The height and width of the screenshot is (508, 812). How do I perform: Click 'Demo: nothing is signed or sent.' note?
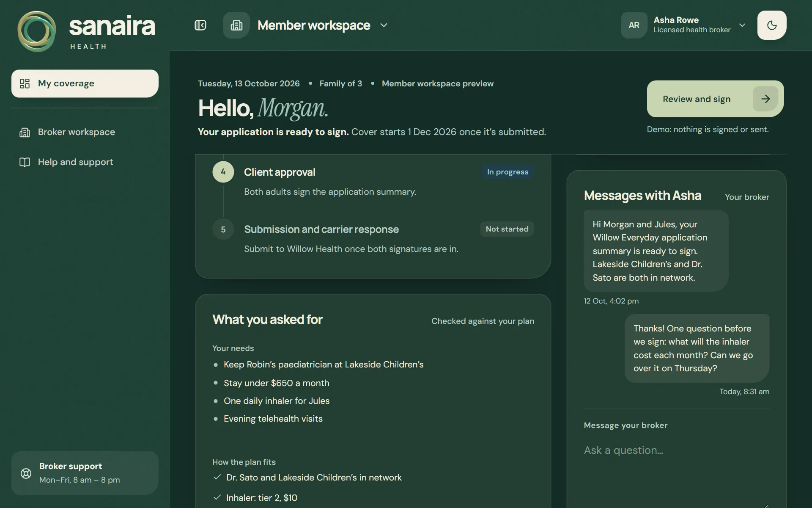pyautogui.click(x=708, y=130)
